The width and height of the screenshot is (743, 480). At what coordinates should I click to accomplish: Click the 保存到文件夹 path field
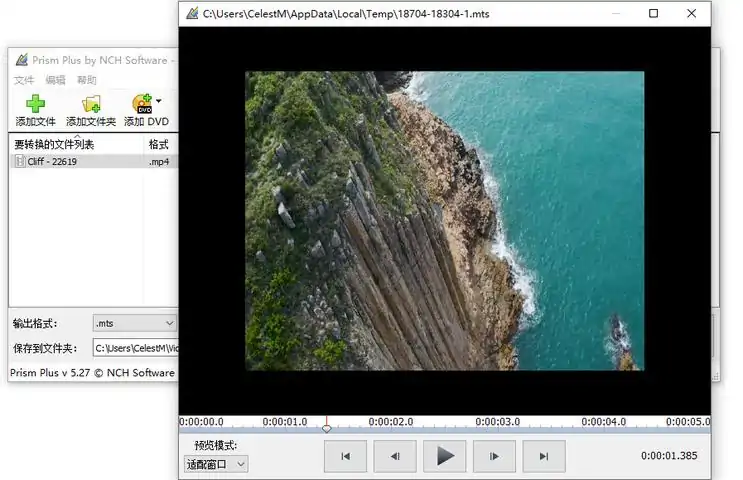(136, 348)
